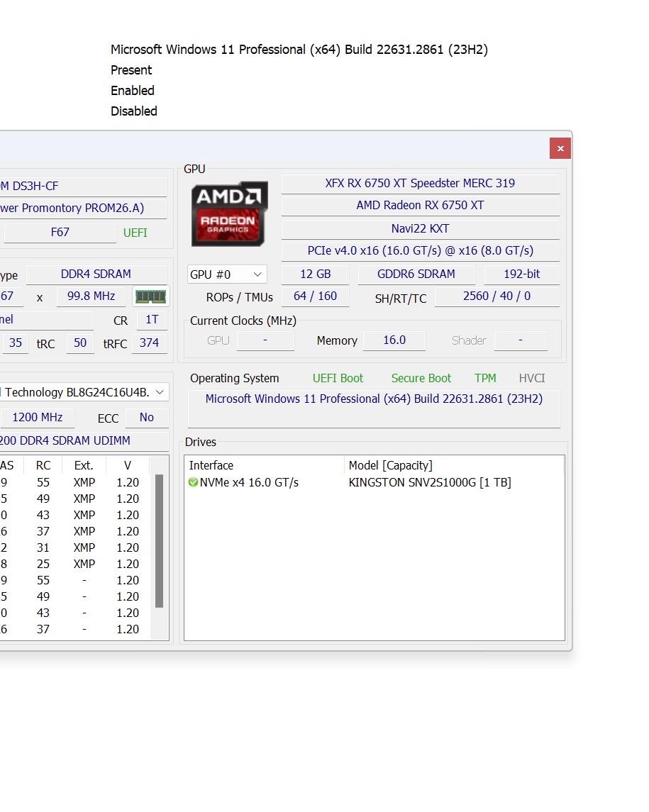
Task: Click the Memory clock value 16.0
Action: (394, 340)
